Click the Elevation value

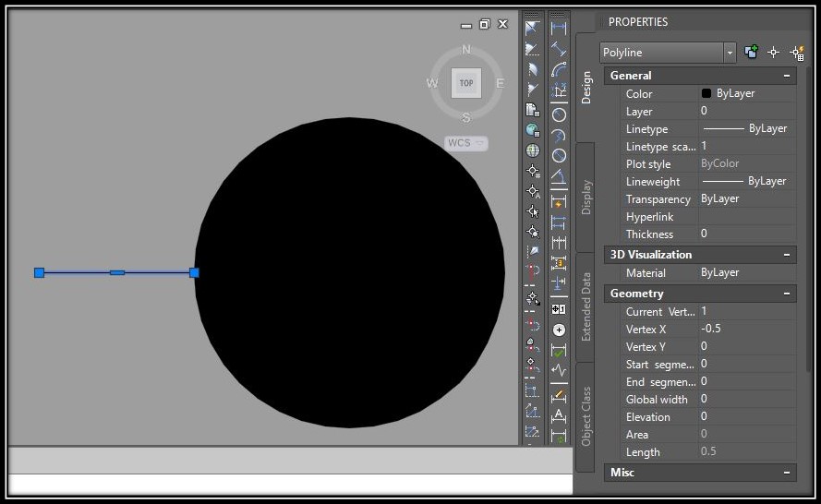click(747, 416)
